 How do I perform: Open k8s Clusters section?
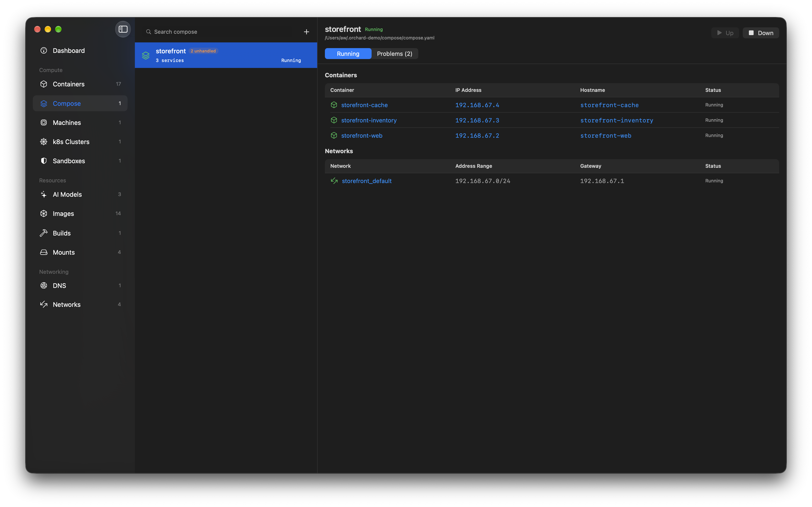pyautogui.click(x=80, y=142)
